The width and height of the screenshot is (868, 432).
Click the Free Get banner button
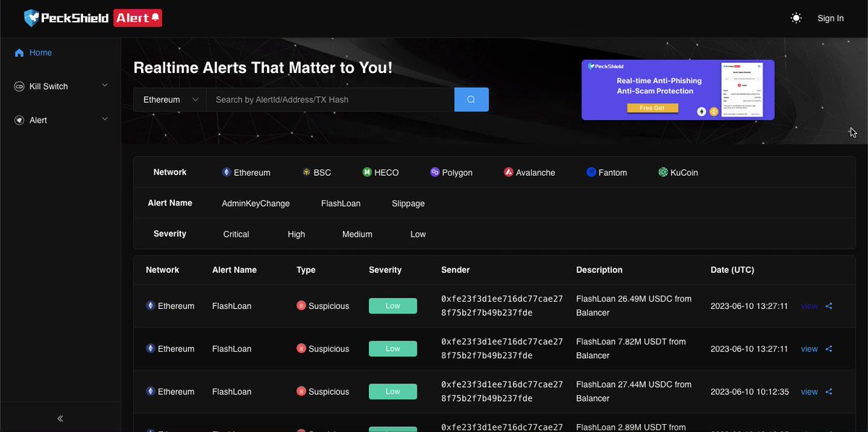coord(652,108)
